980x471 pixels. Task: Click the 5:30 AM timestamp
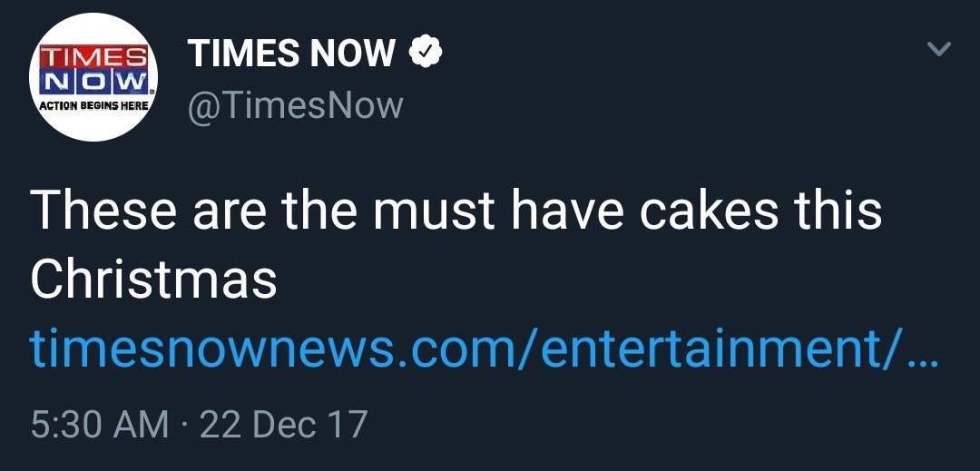(x=99, y=425)
